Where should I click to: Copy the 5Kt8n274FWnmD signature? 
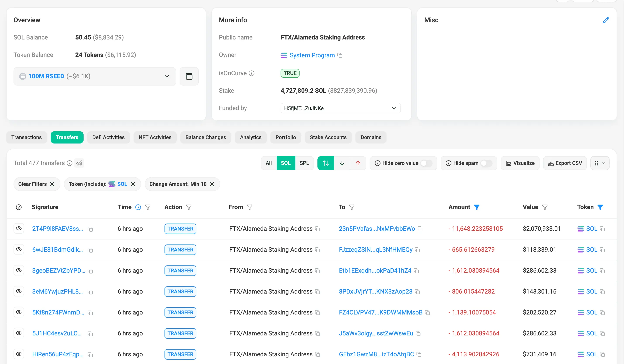click(x=90, y=313)
